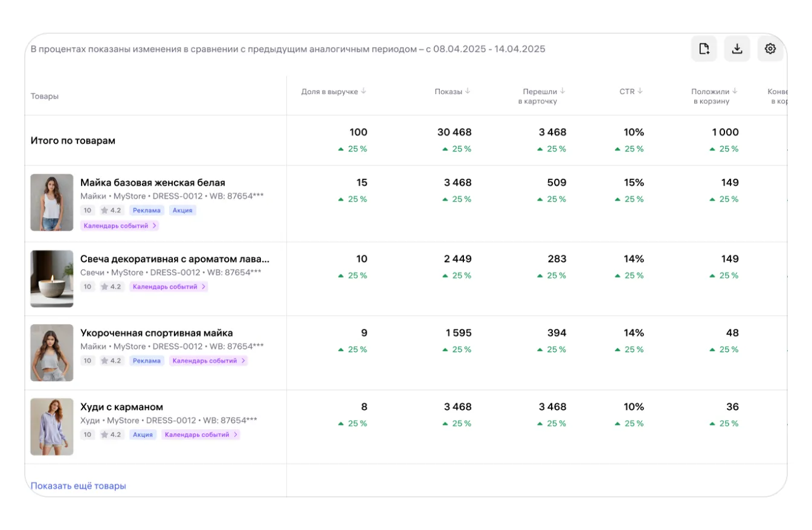Select the Укороченная спортивная майка title
The width and height of the screenshot is (812, 530).
pos(156,333)
